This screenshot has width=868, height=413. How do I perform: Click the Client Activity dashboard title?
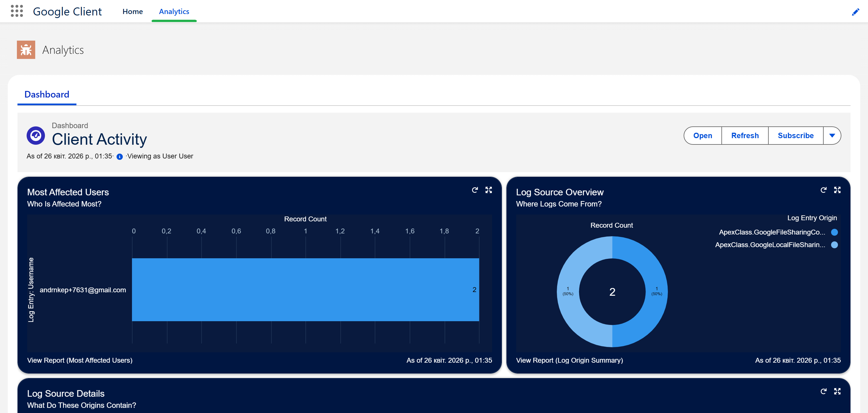coord(99,139)
